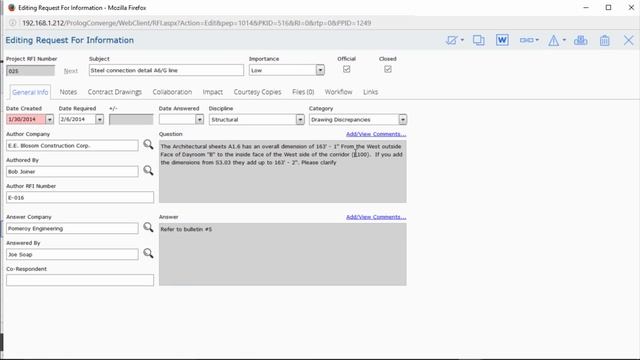Click the save/edit pencil toolbar icon
640x360 pixels.
click(451, 40)
